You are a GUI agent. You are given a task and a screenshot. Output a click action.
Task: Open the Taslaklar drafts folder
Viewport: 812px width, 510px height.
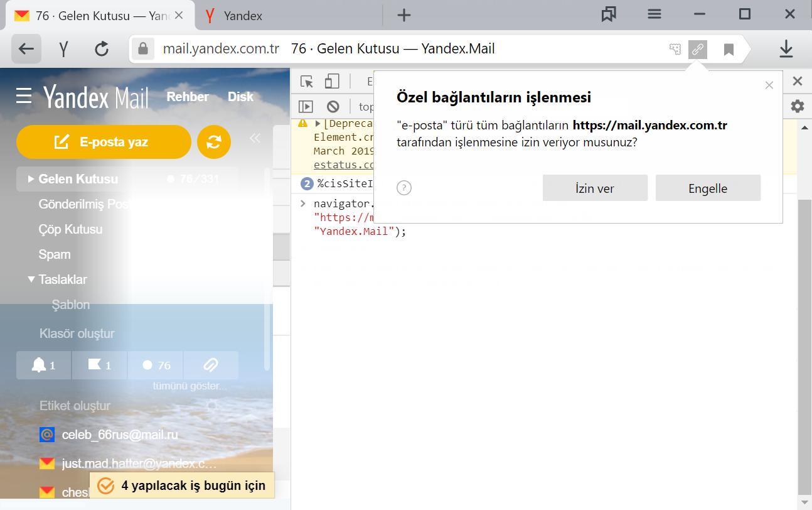(x=63, y=279)
